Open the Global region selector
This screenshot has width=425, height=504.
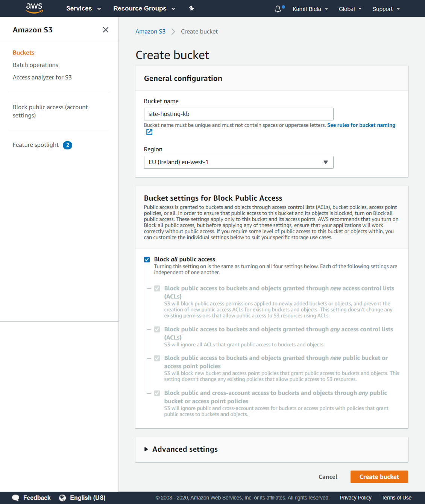pyautogui.click(x=350, y=9)
